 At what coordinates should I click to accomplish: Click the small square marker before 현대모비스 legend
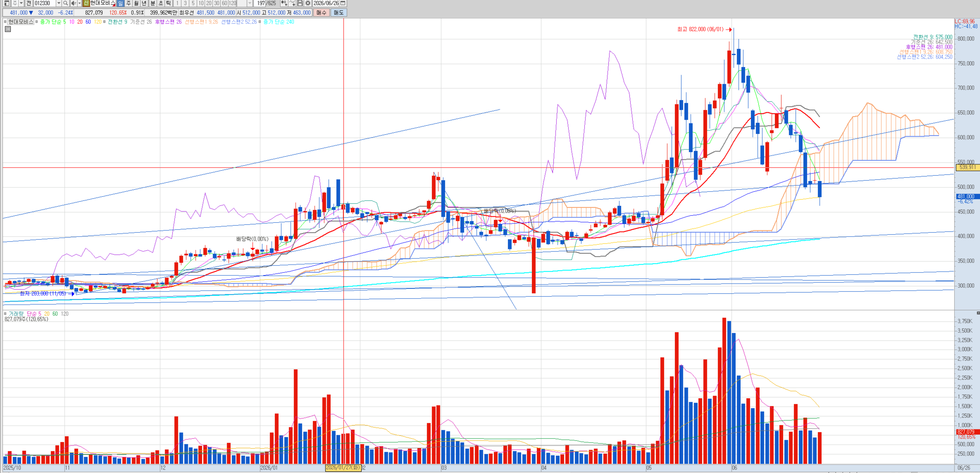tap(5, 22)
